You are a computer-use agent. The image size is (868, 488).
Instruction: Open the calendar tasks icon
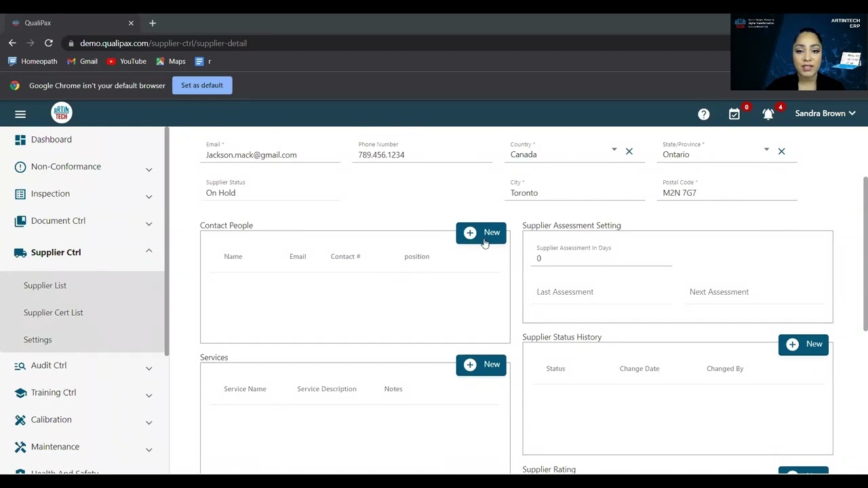tap(734, 115)
